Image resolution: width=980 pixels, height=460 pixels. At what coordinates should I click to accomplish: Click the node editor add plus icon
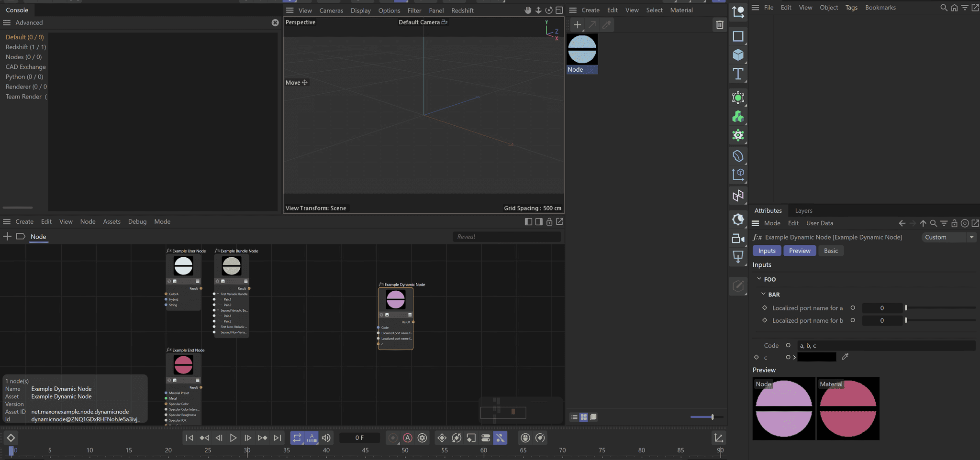[x=7, y=236]
